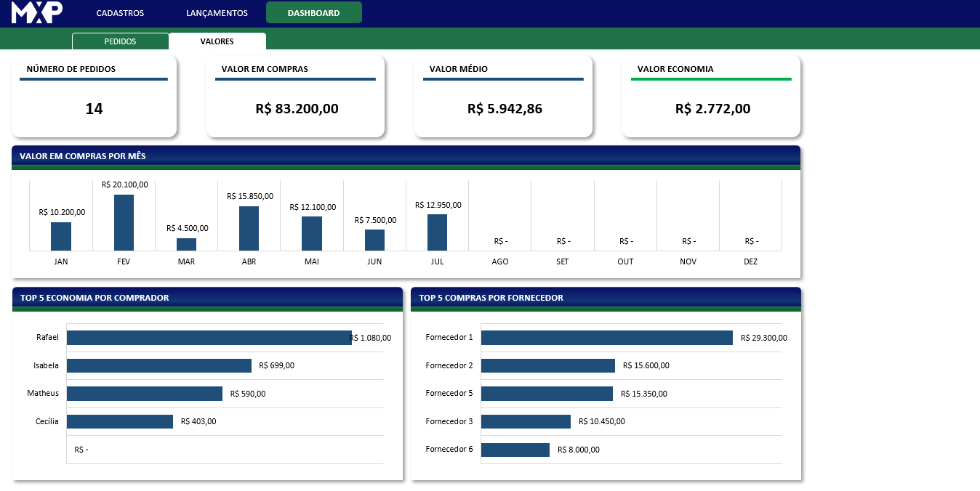
Task: Click the ABR bar in monthly chart
Action: 249,228
